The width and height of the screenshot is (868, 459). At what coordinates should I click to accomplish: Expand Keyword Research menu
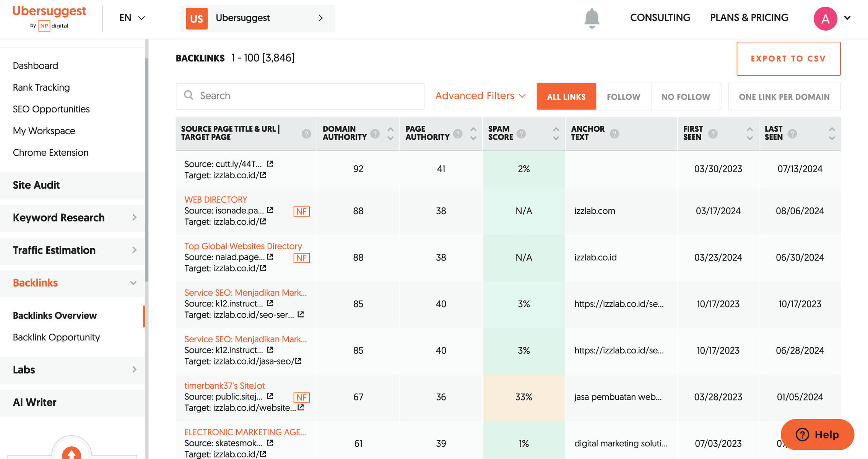pos(73,218)
